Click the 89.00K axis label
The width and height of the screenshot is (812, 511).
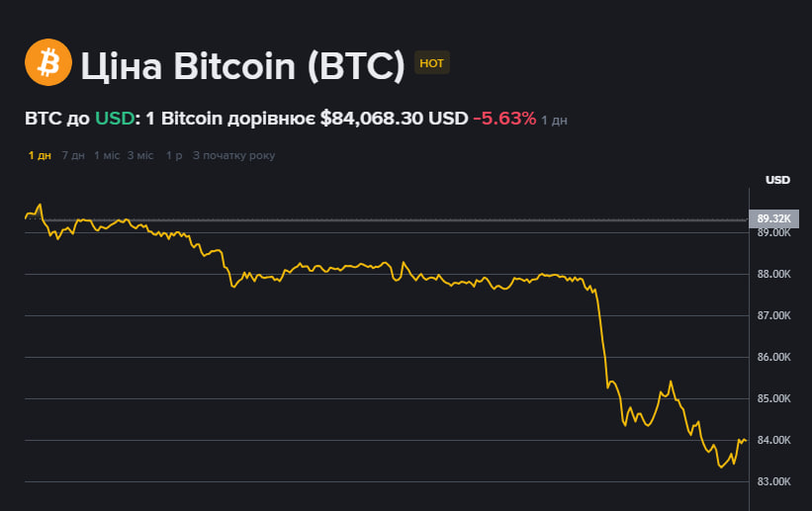773,233
